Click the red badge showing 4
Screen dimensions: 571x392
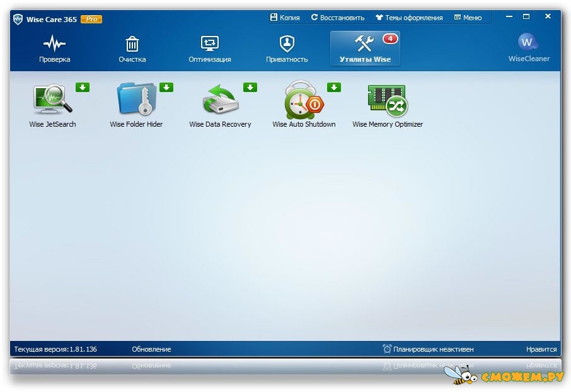coord(390,38)
